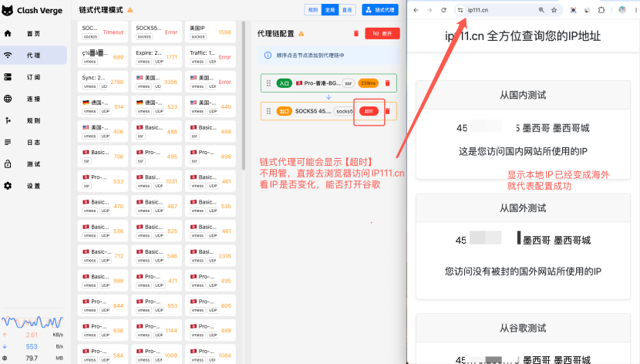Click the ip111.cn address bar
The image size is (640, 364).
[502, 10]
